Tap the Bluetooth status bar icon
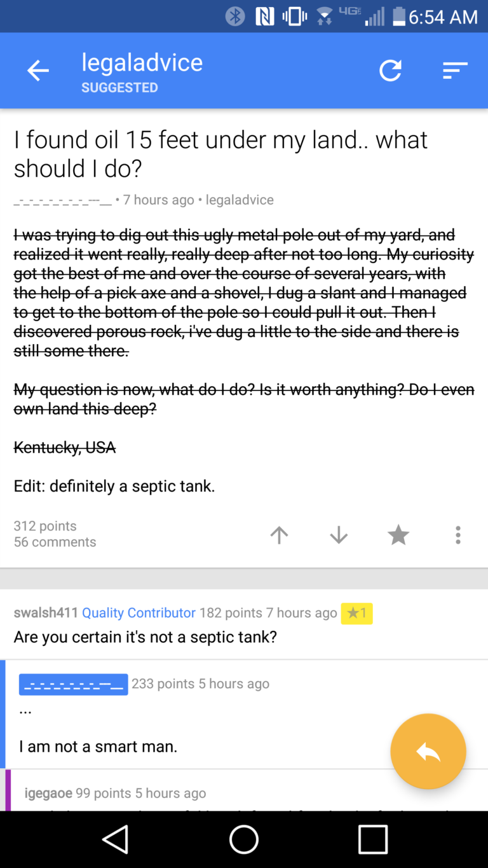This screenshot has width=488, height=868. (235, 17)
